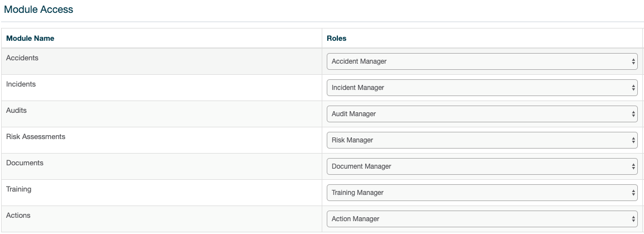
Task: Expand the Audit Manager role selector
Action: [x=482, y=114]
